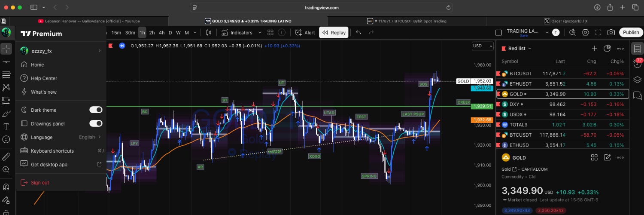Click the Replay button
This screenshot has height=215, width=644.
click(334, 33)
